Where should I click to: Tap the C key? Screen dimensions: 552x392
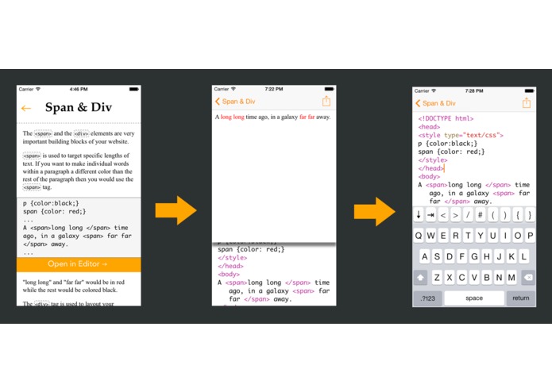462,278
